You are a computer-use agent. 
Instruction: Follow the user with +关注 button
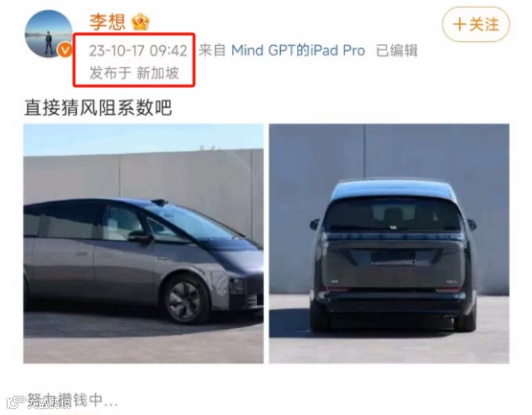[476, 24]
